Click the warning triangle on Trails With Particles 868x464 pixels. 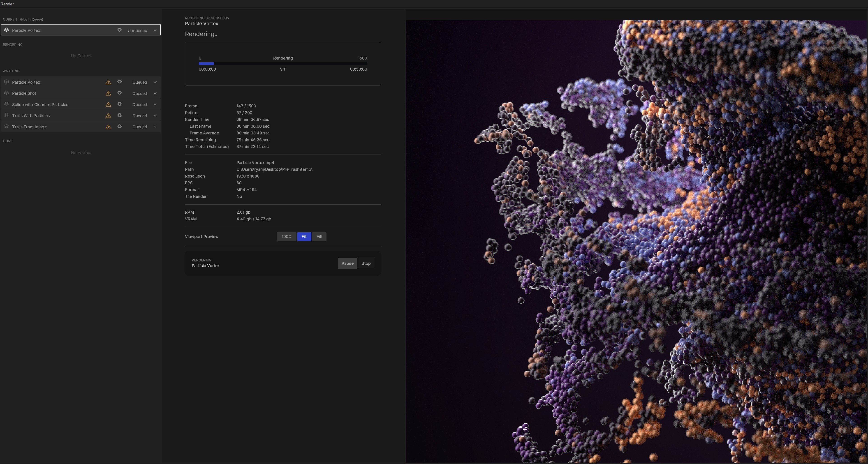(108, 115)
